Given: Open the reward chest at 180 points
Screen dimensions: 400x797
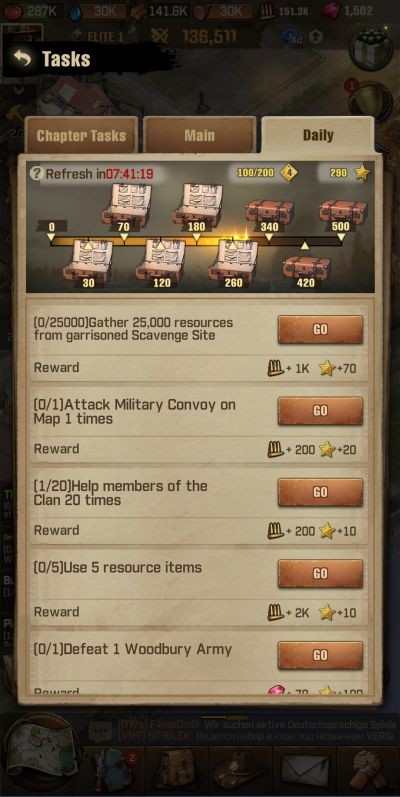Looking at the screenshot, I should pos(197,205).
